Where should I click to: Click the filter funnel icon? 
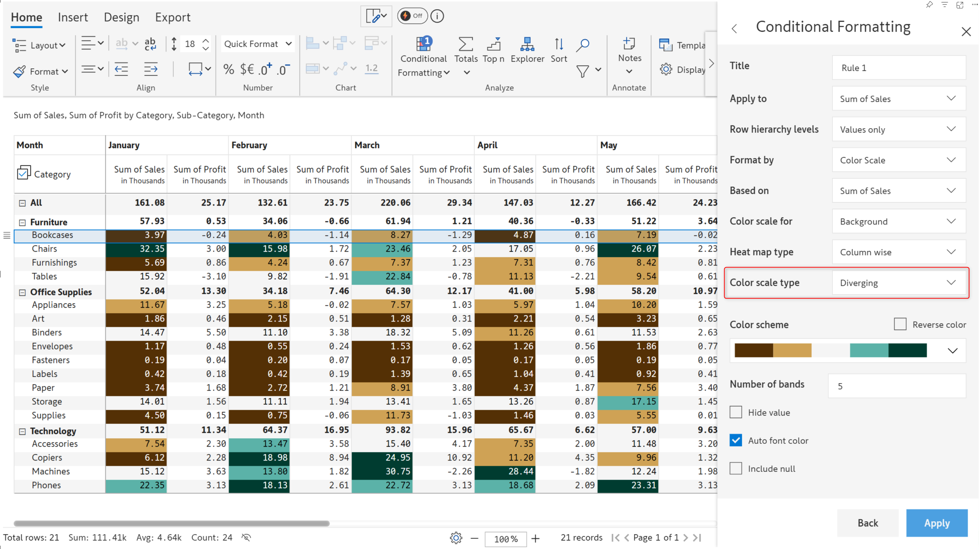tap(583, 71)
